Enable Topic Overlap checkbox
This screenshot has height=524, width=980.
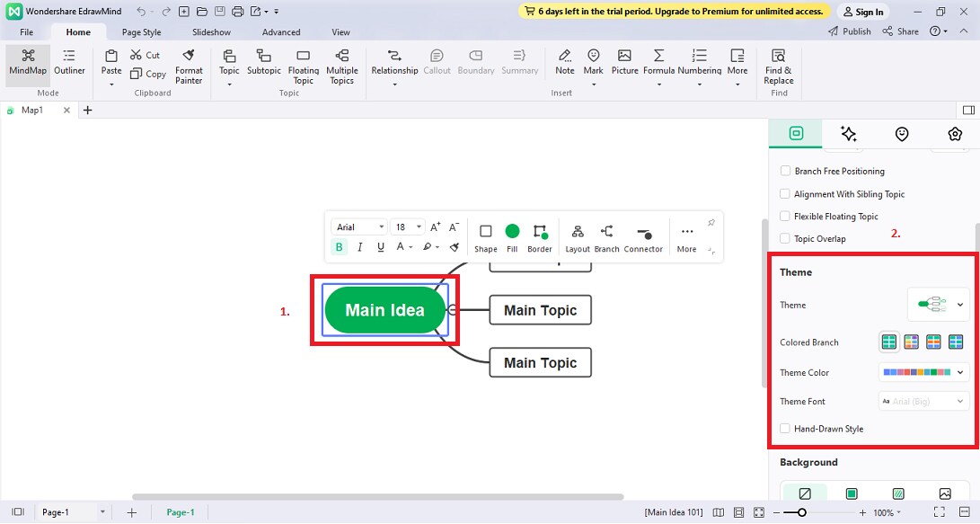(x=785, y=238)
